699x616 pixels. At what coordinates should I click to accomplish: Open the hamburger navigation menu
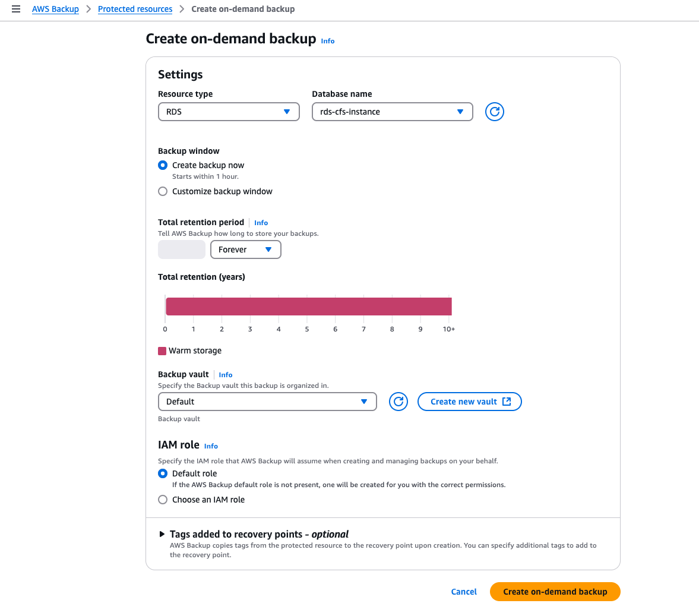tap(16, 9)
